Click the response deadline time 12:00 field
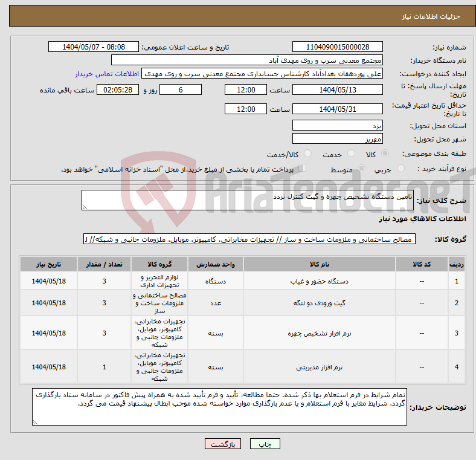The image size is (476, 460). tap(246, 89)
